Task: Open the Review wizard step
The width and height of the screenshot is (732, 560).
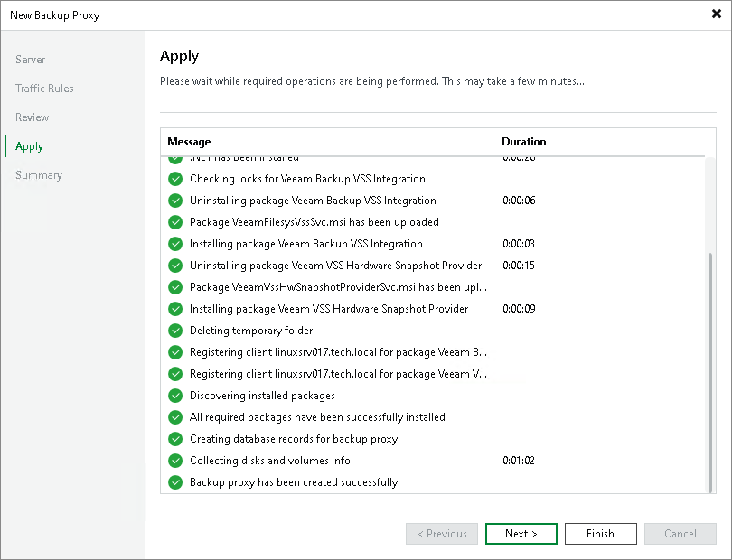Action: [x=33, y=117]
